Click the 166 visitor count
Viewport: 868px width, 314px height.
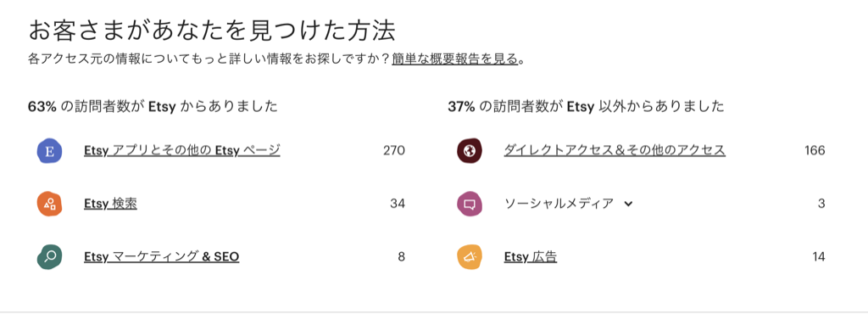(815, 150)
